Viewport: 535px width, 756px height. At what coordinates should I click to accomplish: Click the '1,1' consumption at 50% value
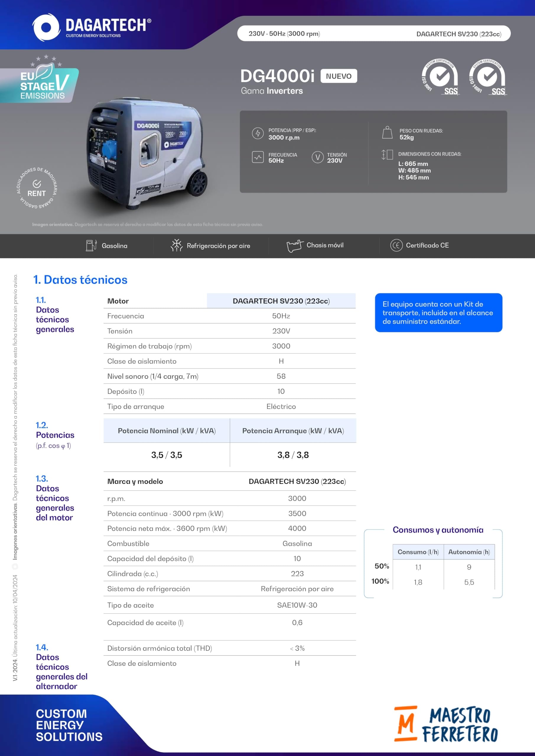[x=418, y=567]
